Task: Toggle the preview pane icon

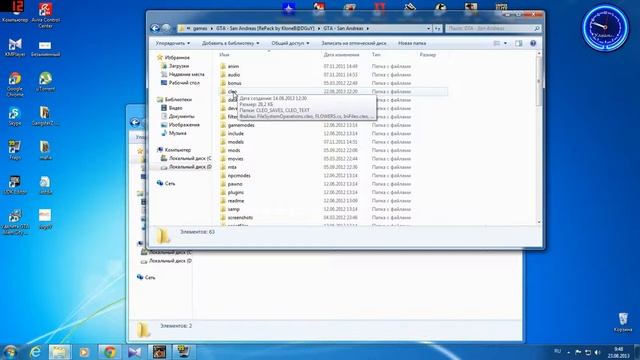Action: pyautogui.click(x=518, y=43)
